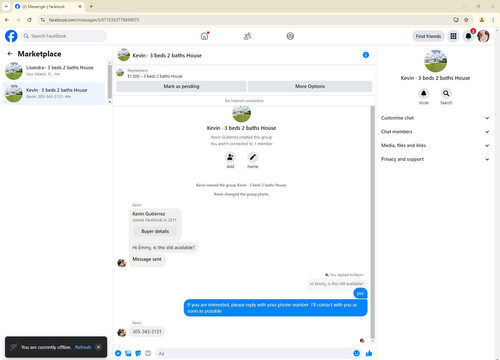Image resolution: width=500 pixels, height=360 pixels.
Task: Click the site information icon in address bar
Action: 43,20
